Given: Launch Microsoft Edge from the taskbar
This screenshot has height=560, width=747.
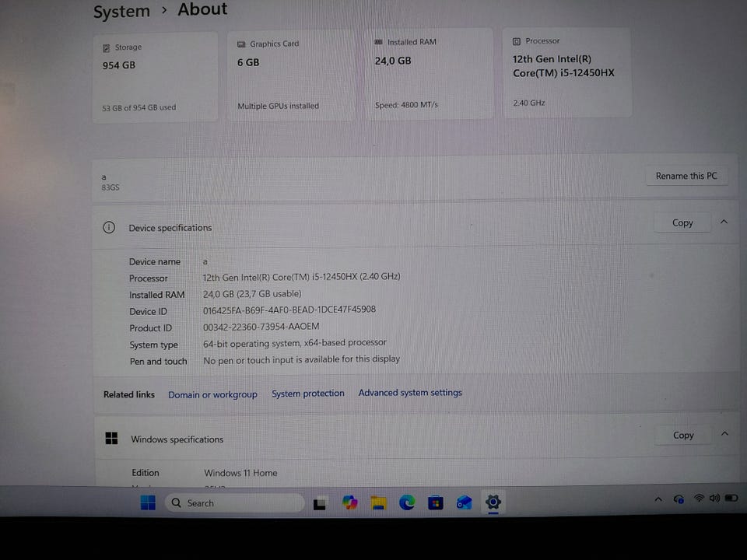Looking at the screenshot, I should pos(407,502).
